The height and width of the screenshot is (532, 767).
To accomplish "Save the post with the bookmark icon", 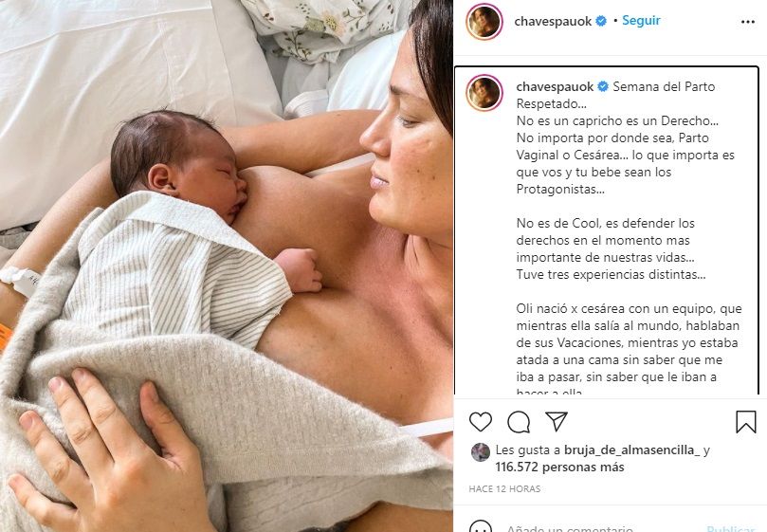I will (746, 421).
